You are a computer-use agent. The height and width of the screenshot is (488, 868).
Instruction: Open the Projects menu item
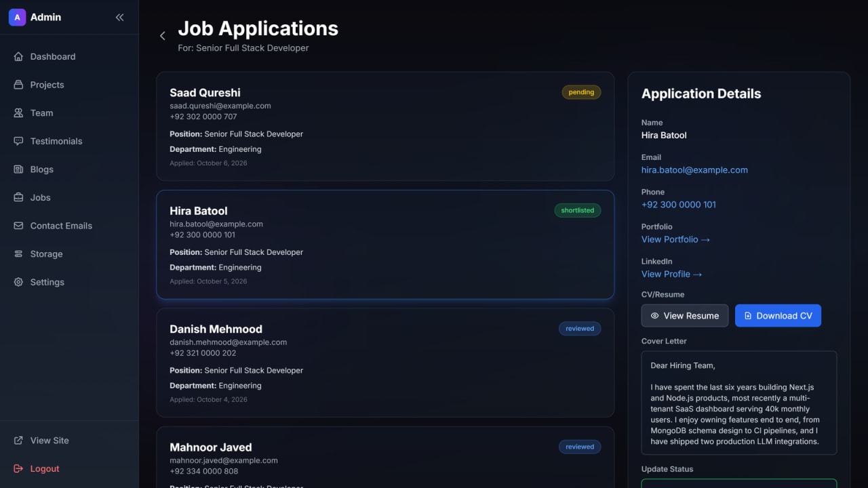coord(69,85)
